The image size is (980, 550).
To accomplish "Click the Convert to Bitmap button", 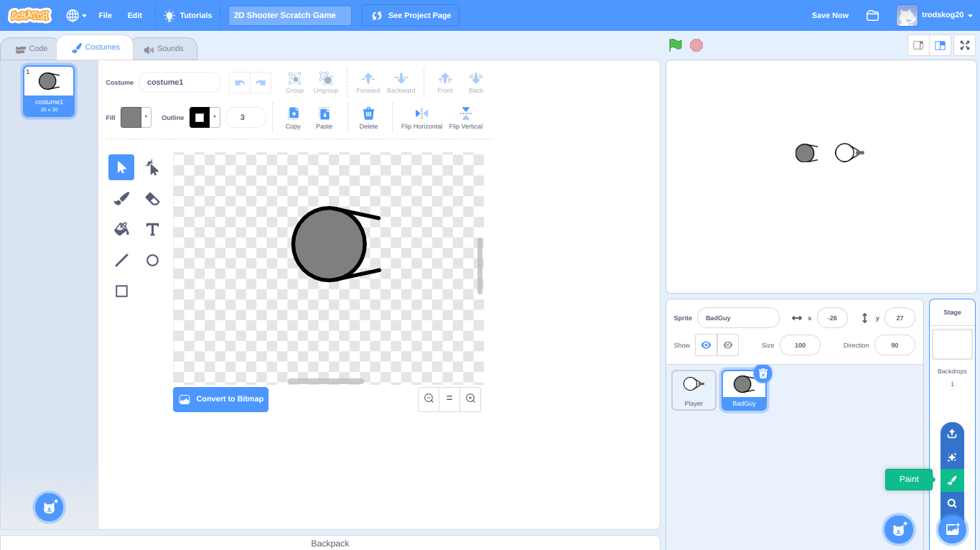I will tap(220, 399).
